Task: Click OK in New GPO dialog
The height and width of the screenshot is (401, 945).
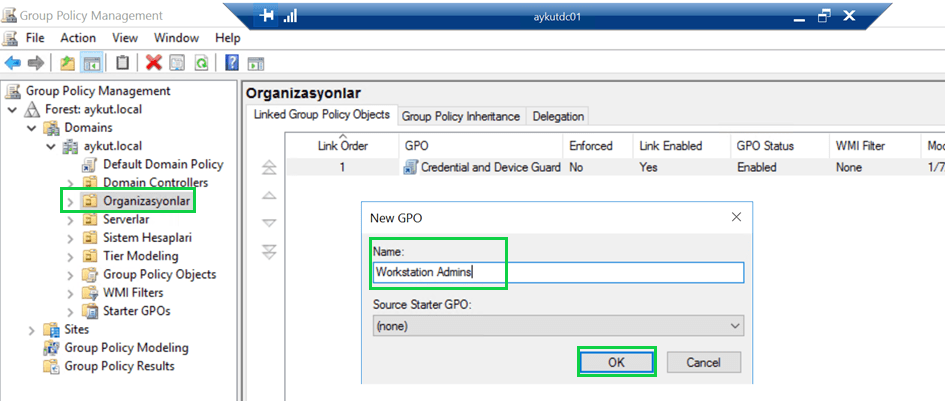Action: tap(616, 362)
